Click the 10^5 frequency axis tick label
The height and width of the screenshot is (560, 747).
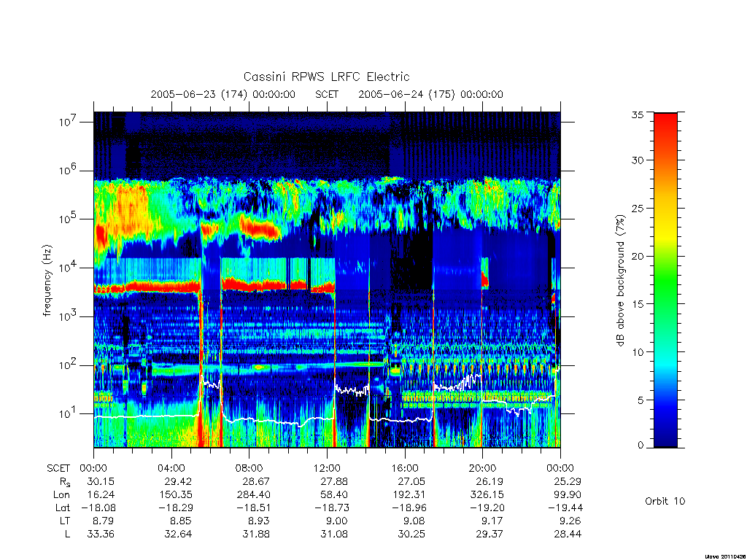point(68,219)
